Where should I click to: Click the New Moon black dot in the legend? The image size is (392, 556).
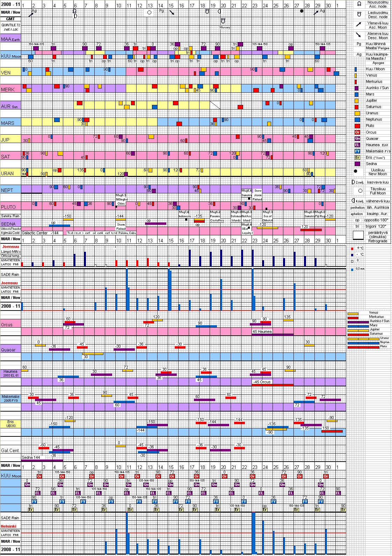[356, 171]
